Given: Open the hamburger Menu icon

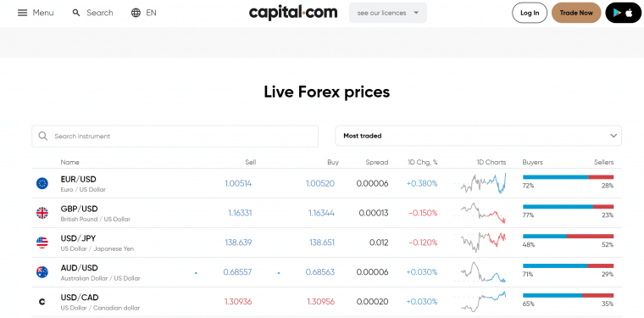Looking at the screenshot, I should [22, 13].
